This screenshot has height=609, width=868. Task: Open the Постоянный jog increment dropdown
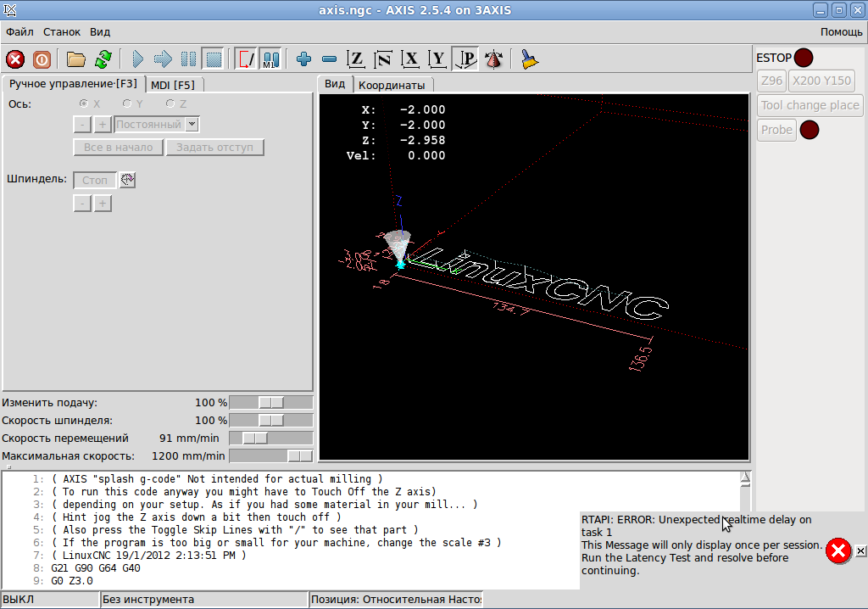[x=157, y=125]
